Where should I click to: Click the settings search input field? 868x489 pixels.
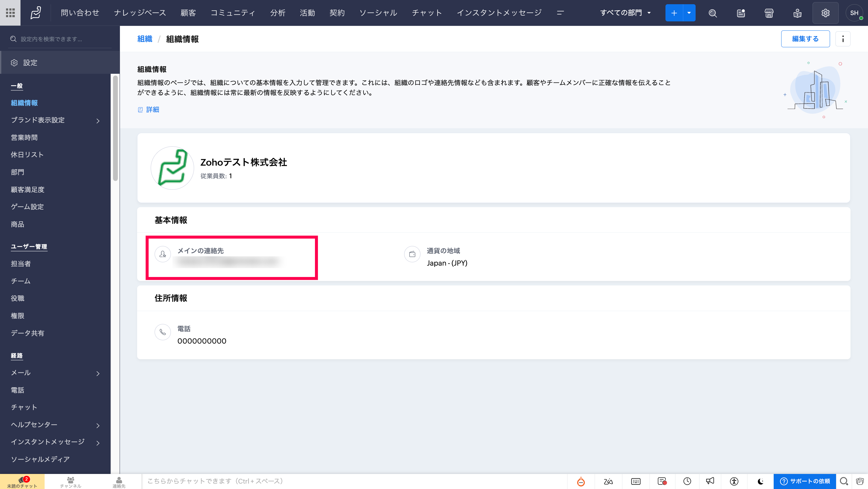60,39
